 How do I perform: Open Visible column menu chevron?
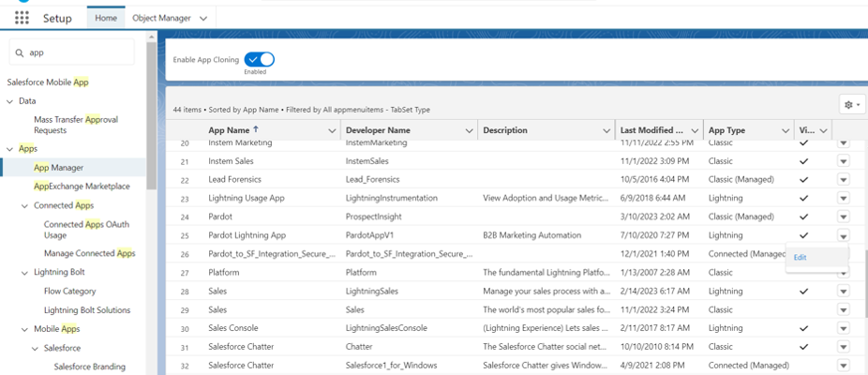pos(823,130)
